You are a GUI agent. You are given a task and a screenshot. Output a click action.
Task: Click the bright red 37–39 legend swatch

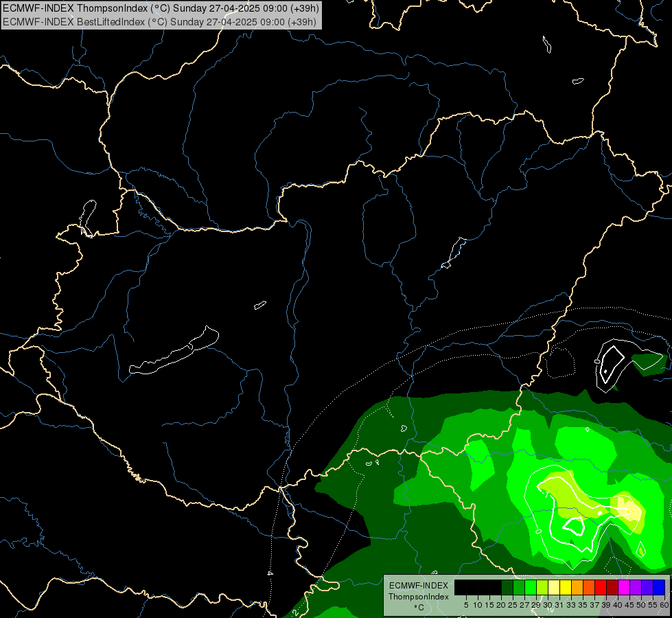pos(601,587)
